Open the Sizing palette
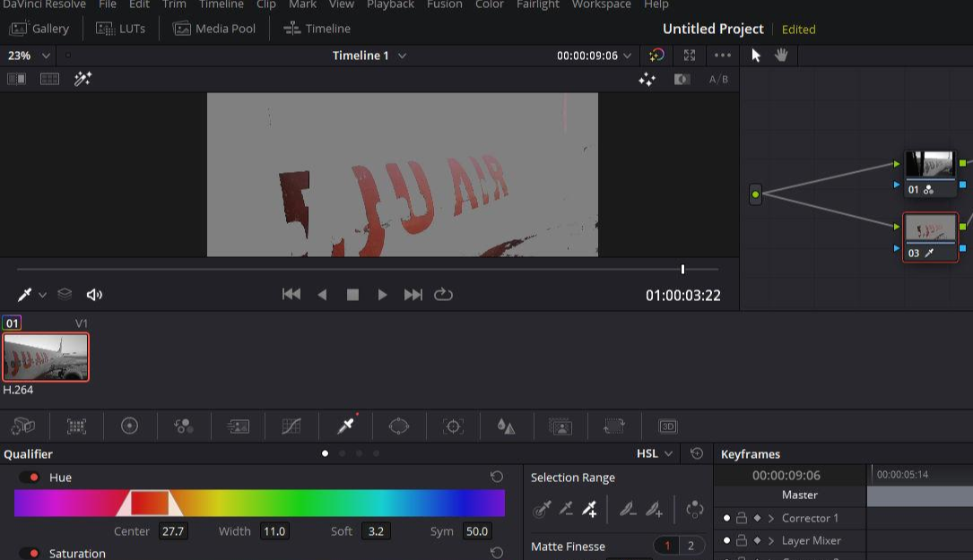This screenshot has width=973, height=560. click(613, 426)
